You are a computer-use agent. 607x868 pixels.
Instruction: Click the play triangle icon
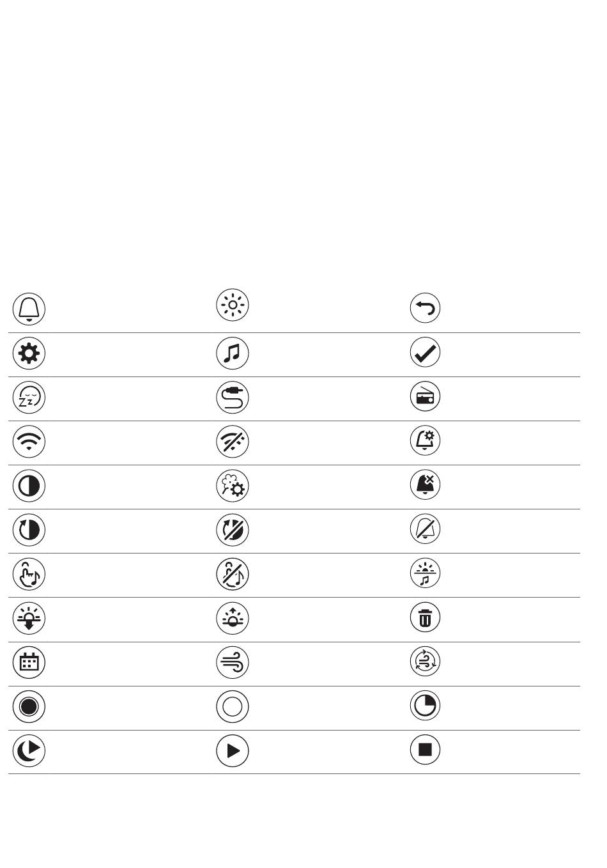pyautogui.click(x=233, y=750)
